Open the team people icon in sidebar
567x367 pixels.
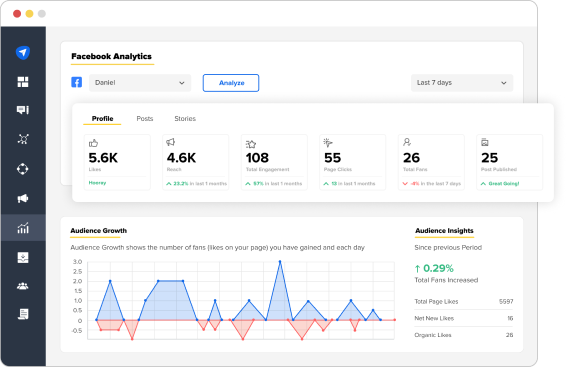23,286
